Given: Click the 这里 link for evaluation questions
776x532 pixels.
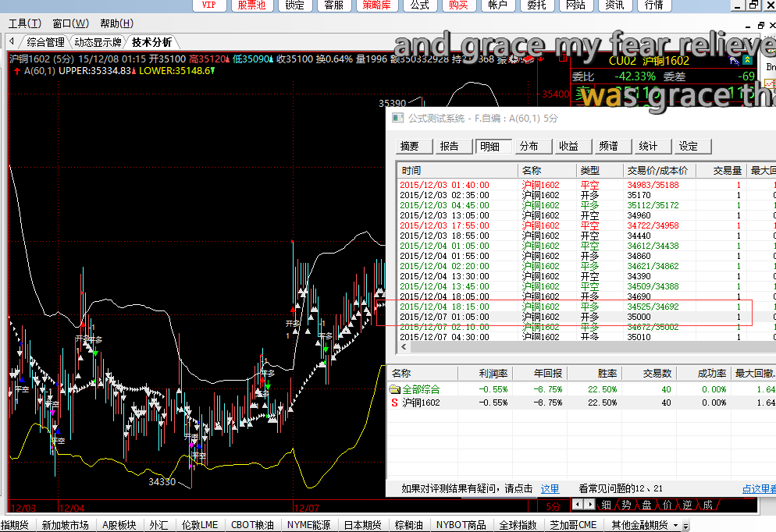Looking at the screenshot, I should click(x=550, y=488).
